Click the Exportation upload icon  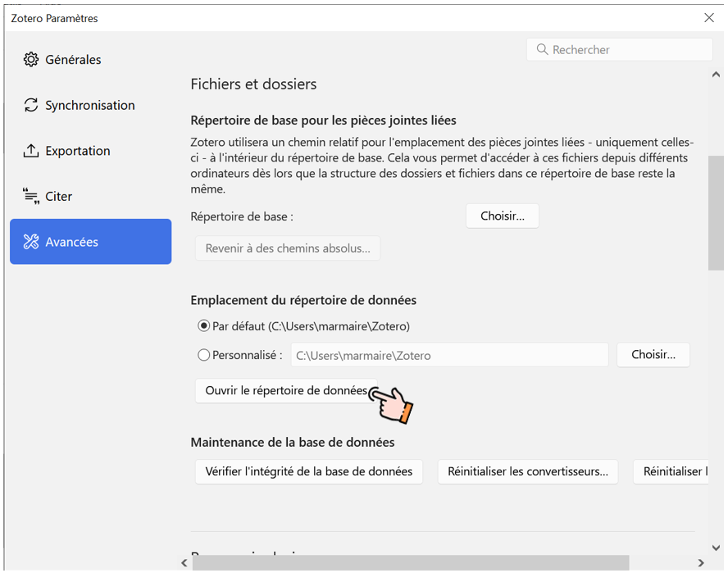[x=31, y=151]
